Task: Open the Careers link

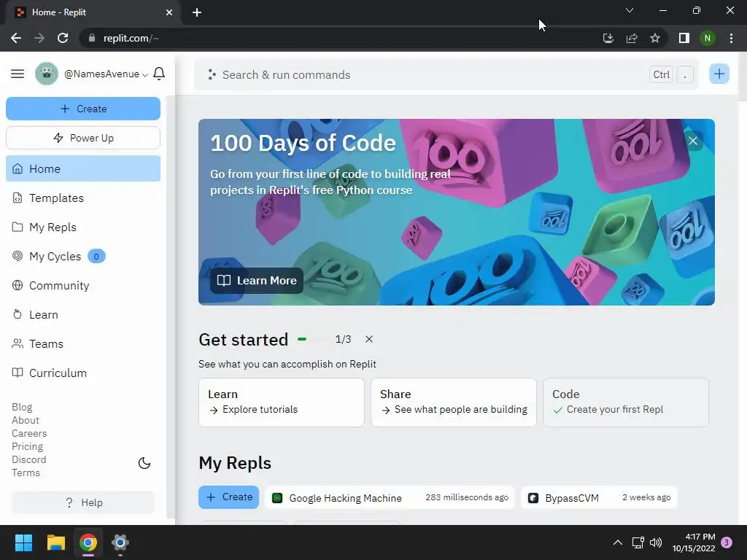Action: tap(29, 433)
